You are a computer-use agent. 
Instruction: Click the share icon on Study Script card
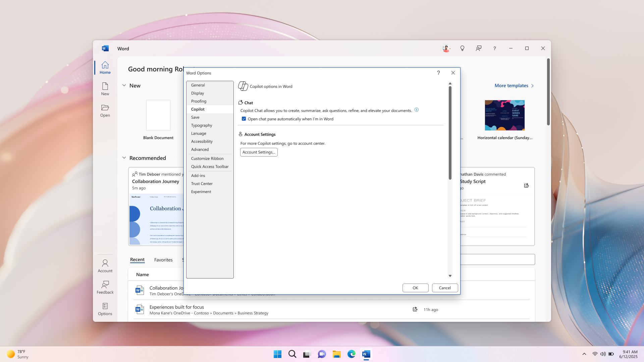pos(526,185)
